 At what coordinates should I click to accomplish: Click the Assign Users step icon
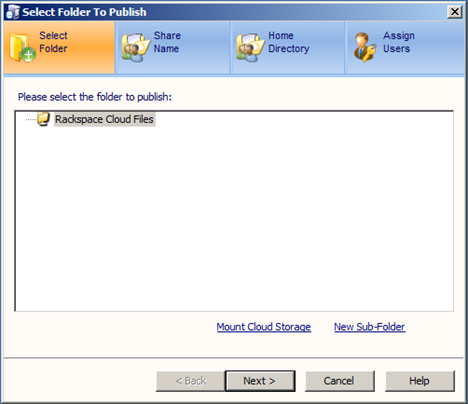coord(364,48)
